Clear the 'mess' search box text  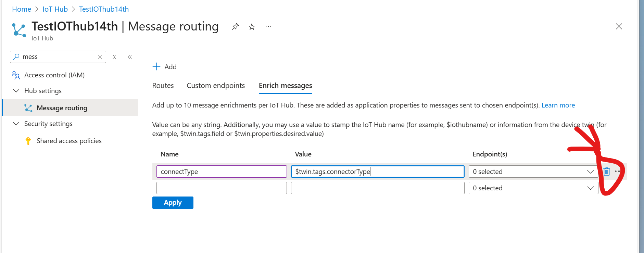tap(100, 57)
